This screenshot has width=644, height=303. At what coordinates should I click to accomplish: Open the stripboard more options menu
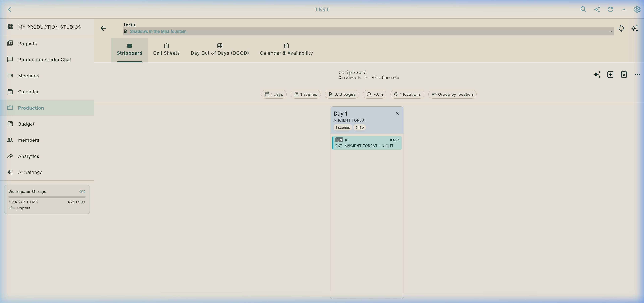(x=637, y=74)
